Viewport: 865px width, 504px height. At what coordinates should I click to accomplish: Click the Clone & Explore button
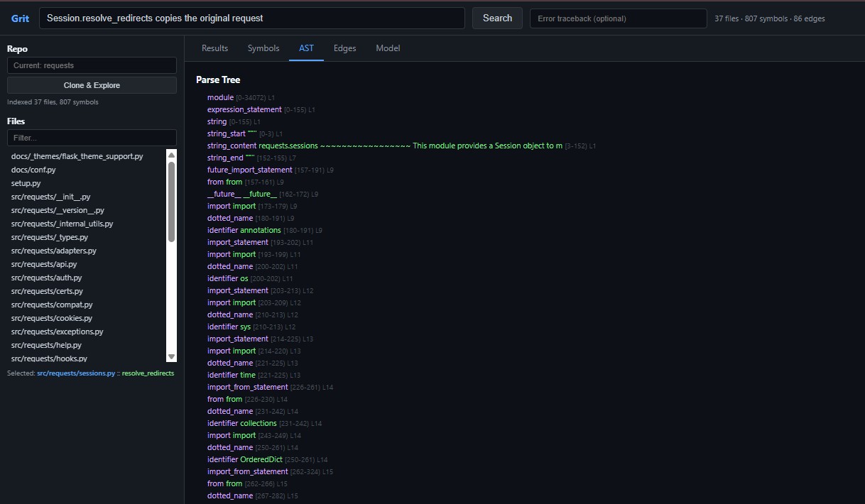click(x=92, y=85)
